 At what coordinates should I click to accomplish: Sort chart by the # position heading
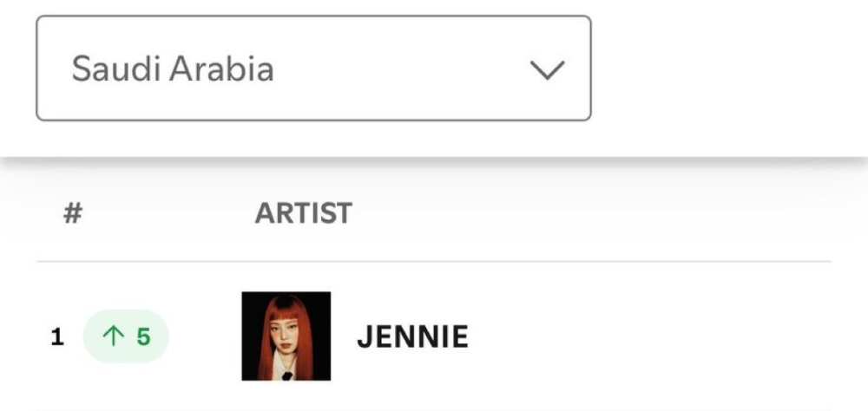point(73,213)
